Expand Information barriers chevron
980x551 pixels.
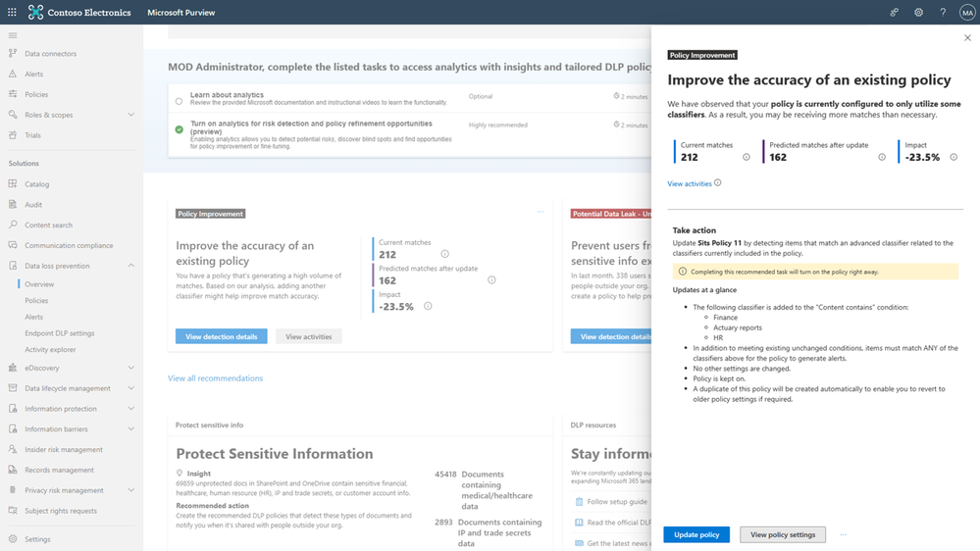click(x=131, y=429)
